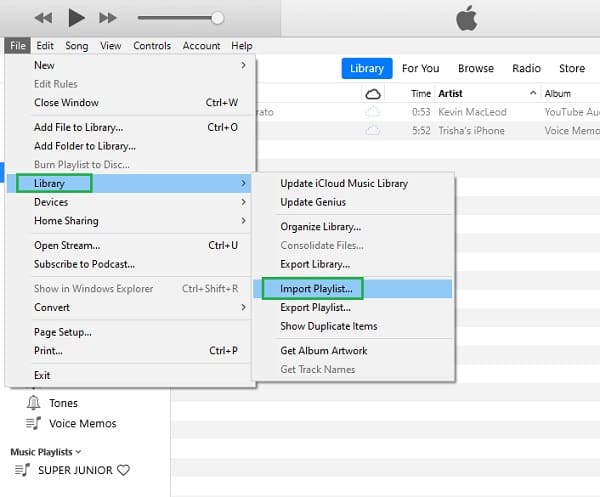
Task: Switch to the For You tab
Action: point(421,68)
